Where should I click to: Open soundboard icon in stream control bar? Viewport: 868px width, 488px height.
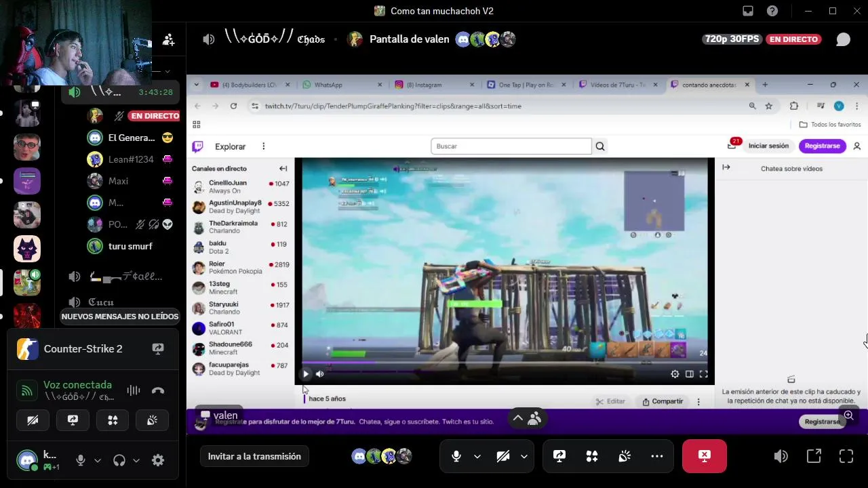625,456
